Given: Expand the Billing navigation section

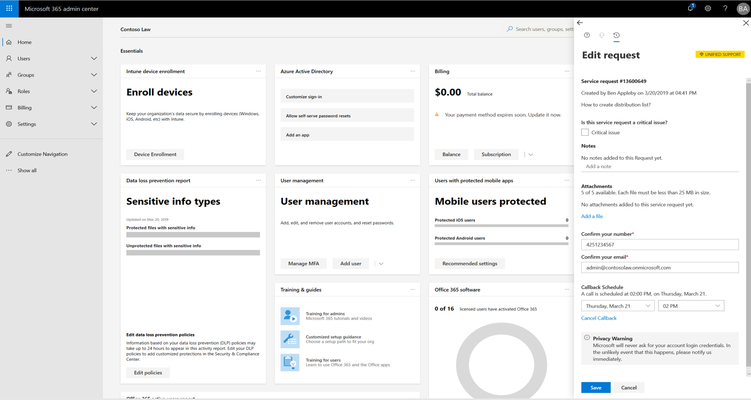Looking at the screenshot, I should [x=94, y=108].
